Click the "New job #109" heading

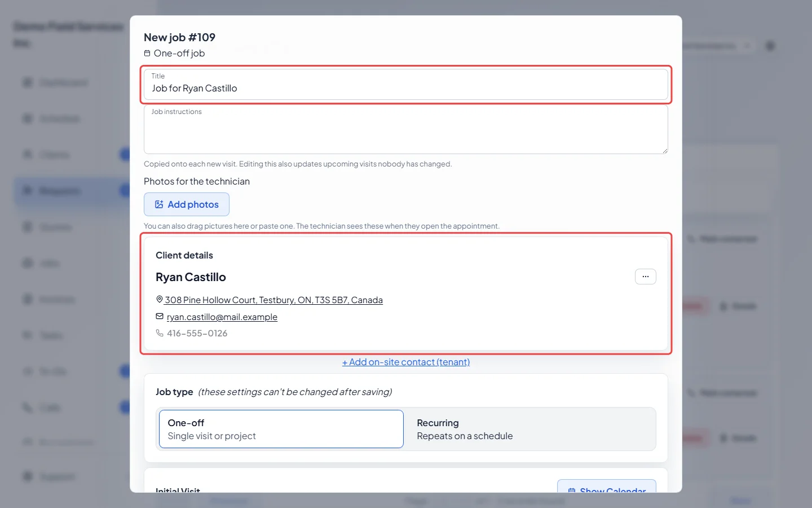click(179, 37)
